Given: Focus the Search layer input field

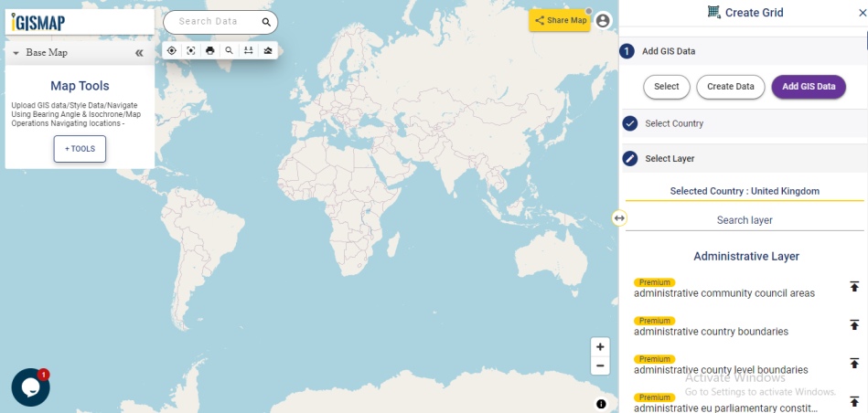Looking at the screenshot, I should pos(745,220).
